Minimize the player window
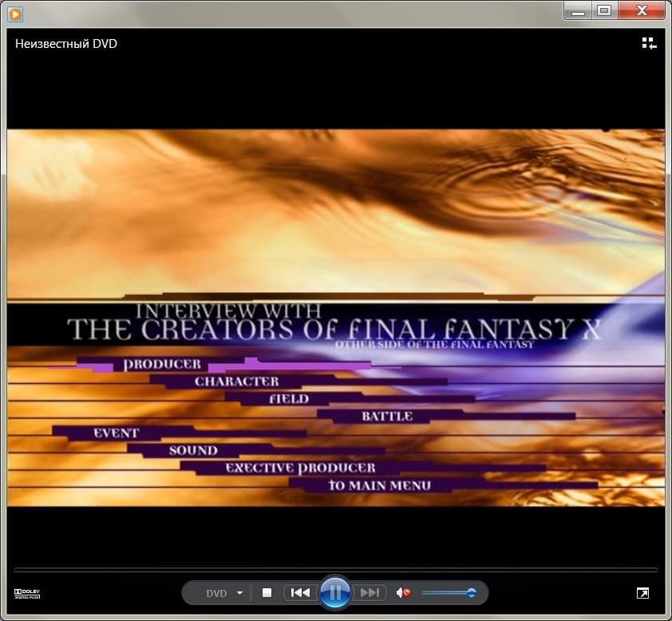Screen dimensions: 672x621 coord(578,10)
